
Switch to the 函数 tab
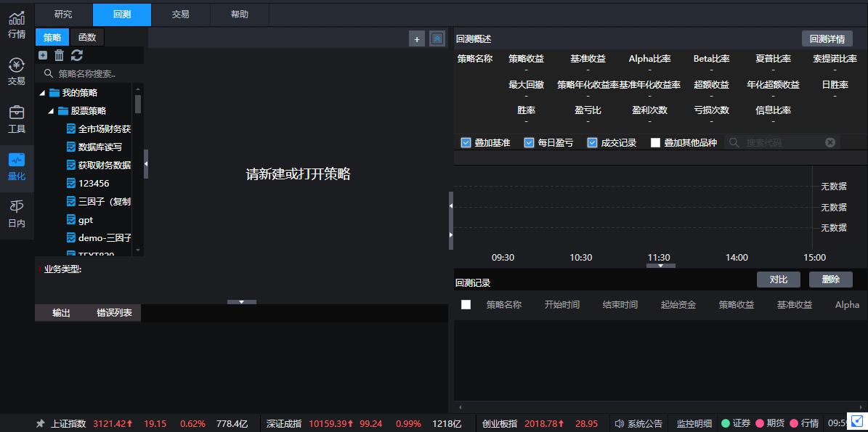[x=87, y=37]
